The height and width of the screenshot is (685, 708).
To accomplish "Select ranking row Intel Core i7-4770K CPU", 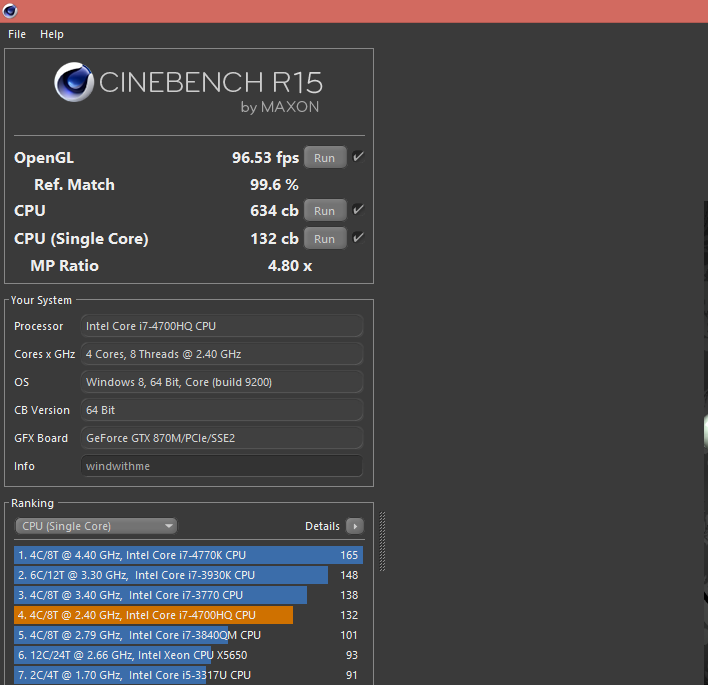I will [188, 555].
